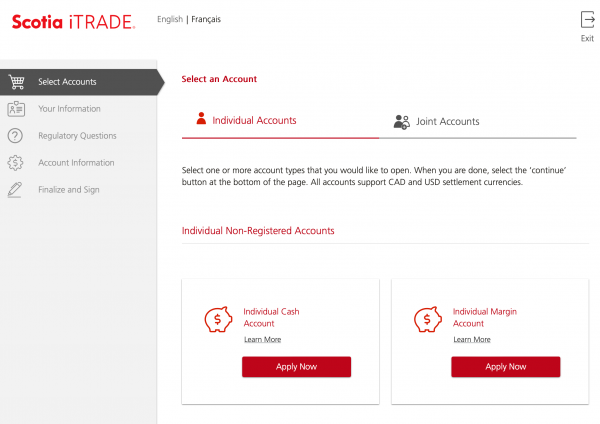Click the question mark icon for Regulatory Questions
600x424 pixels.
(16, 136)
